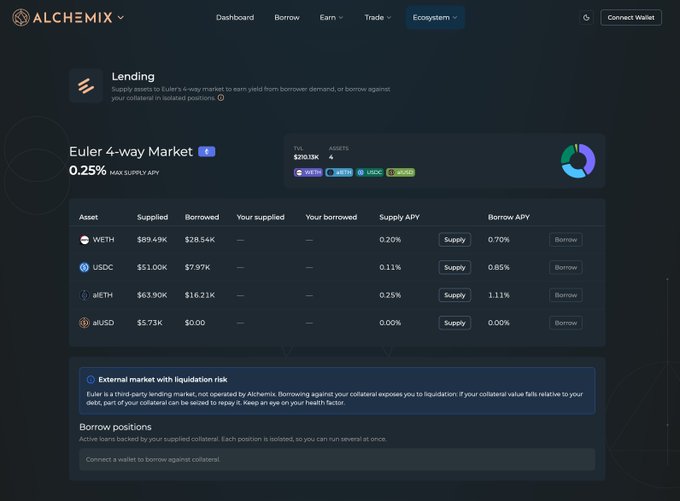
Task: Click the Supplied column header
Action: click(152, 217)
